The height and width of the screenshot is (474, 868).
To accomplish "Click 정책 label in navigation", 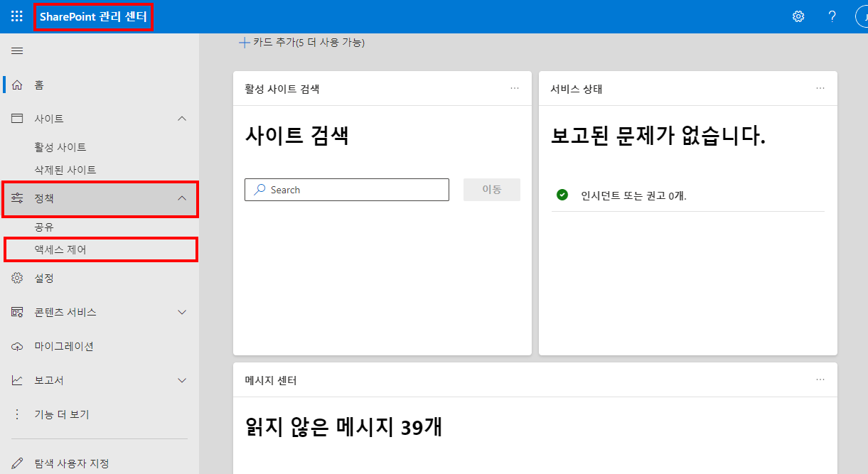I will (44, 198).
